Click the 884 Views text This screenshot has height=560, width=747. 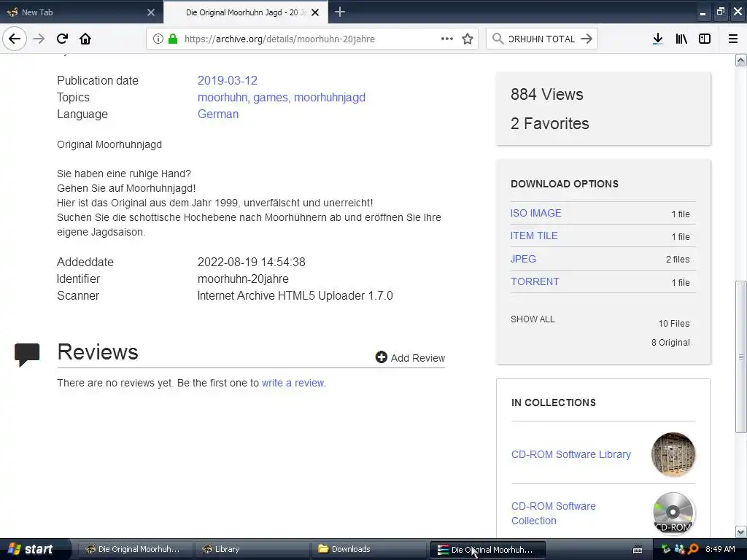[x=547, y=94]
